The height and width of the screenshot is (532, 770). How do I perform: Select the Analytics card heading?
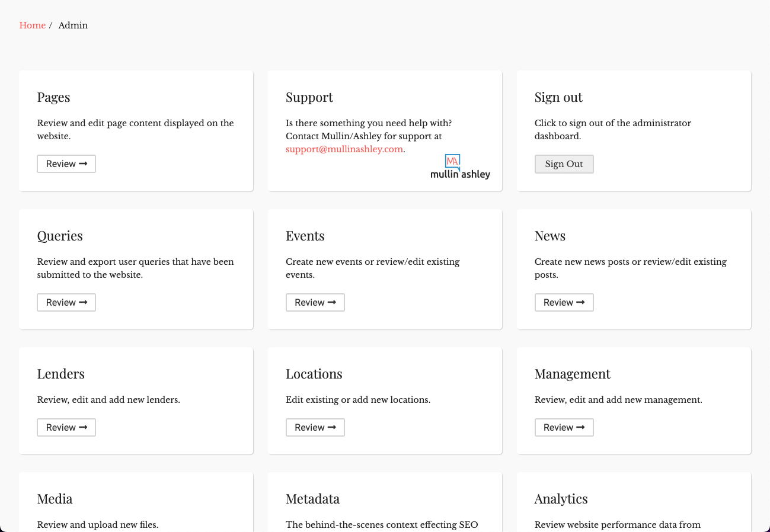pos(561,499)
